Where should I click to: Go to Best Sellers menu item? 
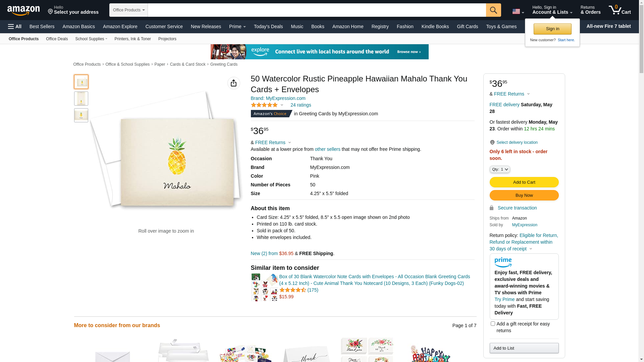42,26
